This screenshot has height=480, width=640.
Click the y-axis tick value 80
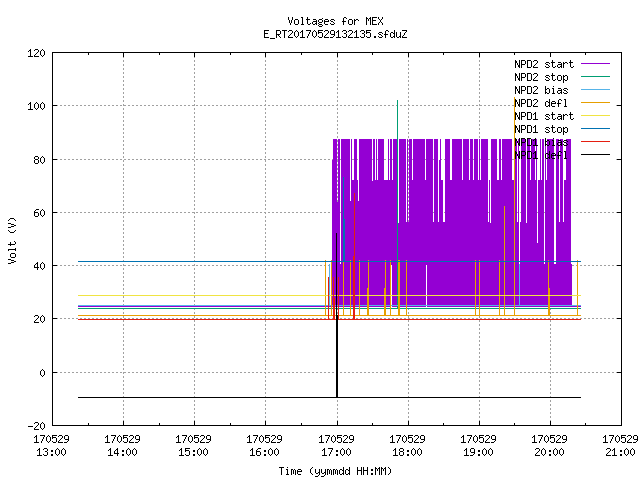[39, 160]
